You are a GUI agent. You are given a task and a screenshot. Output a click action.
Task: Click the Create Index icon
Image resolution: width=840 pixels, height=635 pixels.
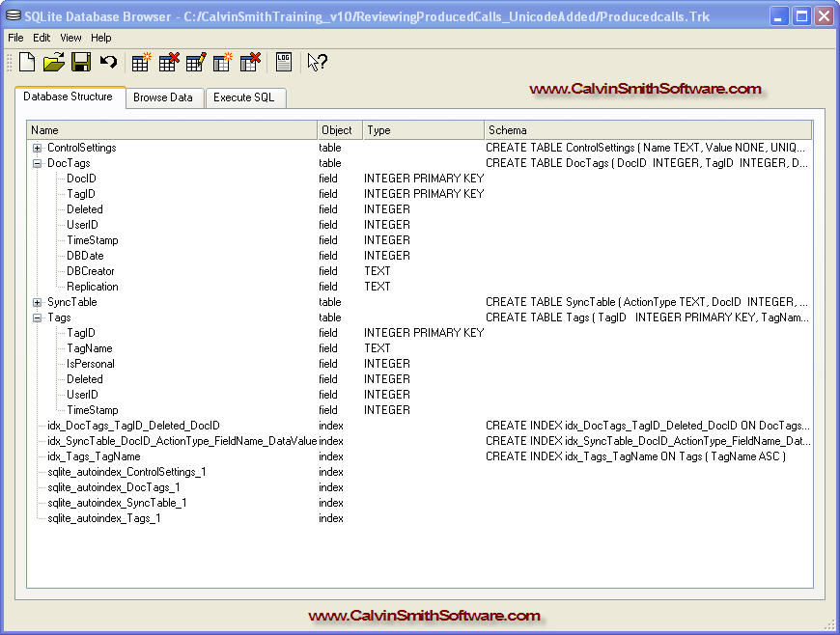click(223, 63)
